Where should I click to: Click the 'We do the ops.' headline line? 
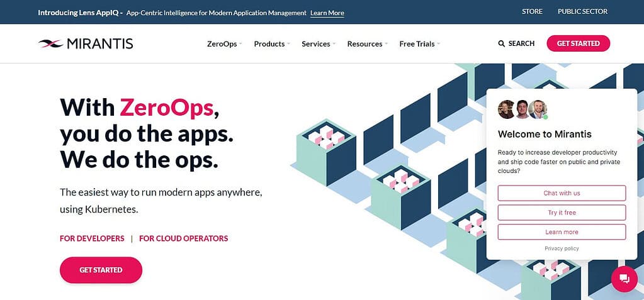139,161
